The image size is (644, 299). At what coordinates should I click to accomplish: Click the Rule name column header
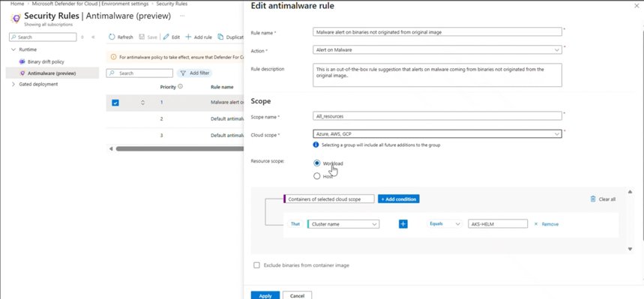[222, 87]
